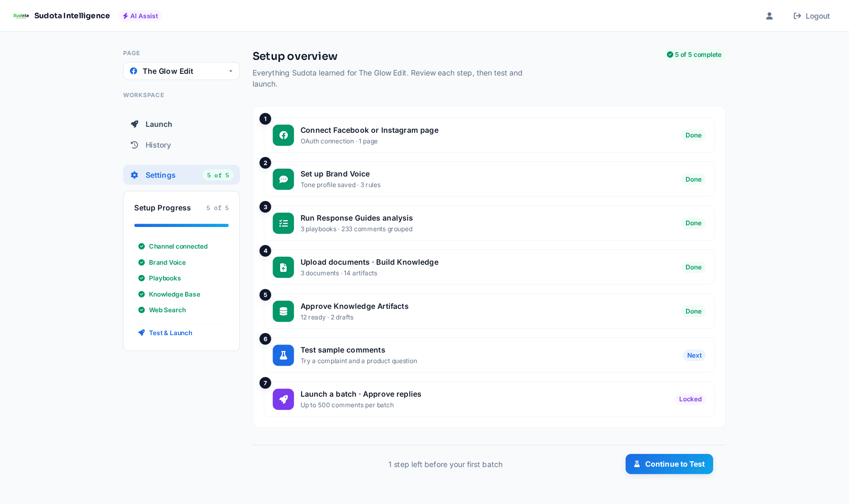Click the Next badge on Test sample comments
The height and width of the screenshot is (504, 849).
tap(694, 355)
